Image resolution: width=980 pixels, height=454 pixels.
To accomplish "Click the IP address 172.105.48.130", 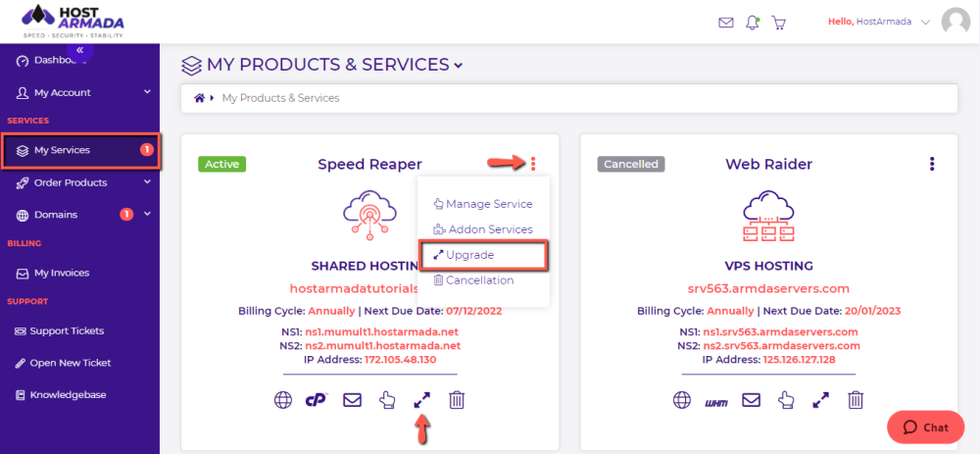I will [x=400, y=360].
